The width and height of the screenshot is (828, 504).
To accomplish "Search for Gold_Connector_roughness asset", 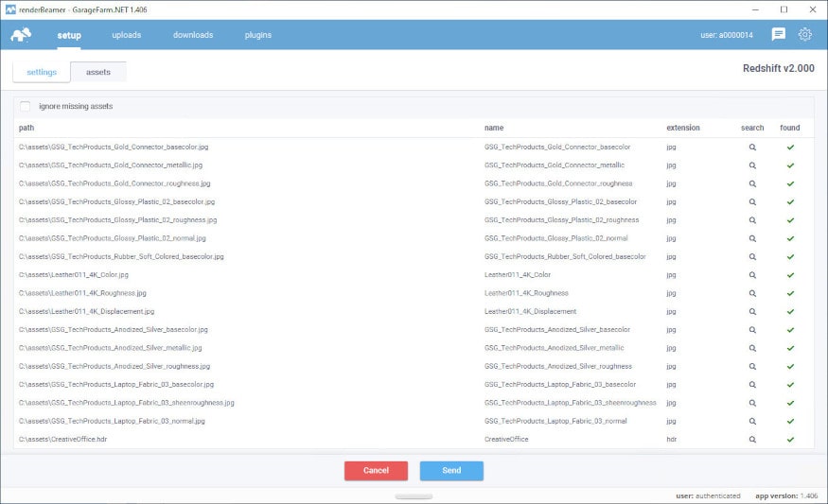I will click(752, 183).
